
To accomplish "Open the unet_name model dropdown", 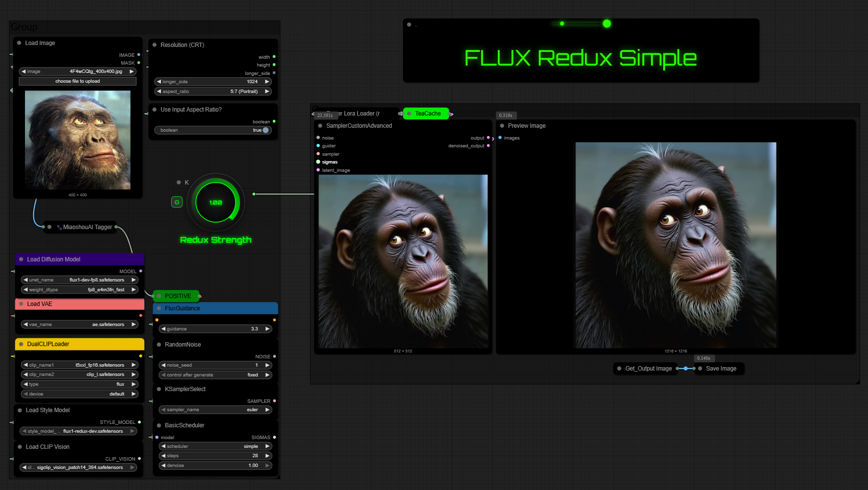I will tap(80, 280).
